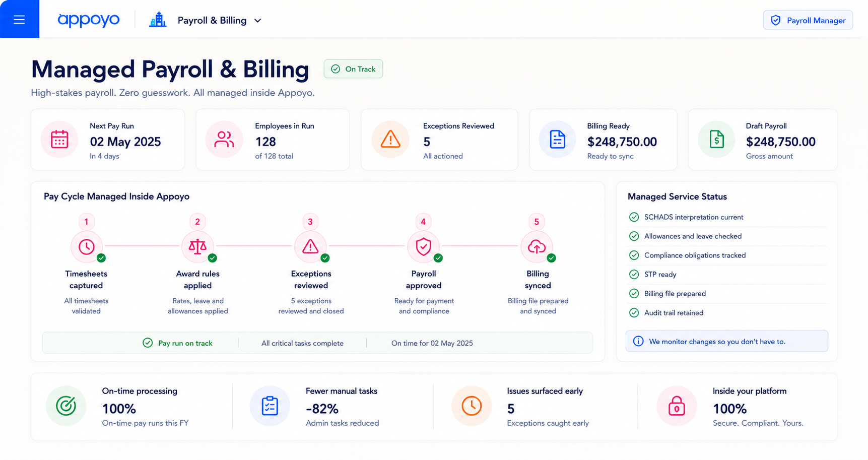Click check beside STP ready
Screen dimensions: 868x460
[634, 275]
